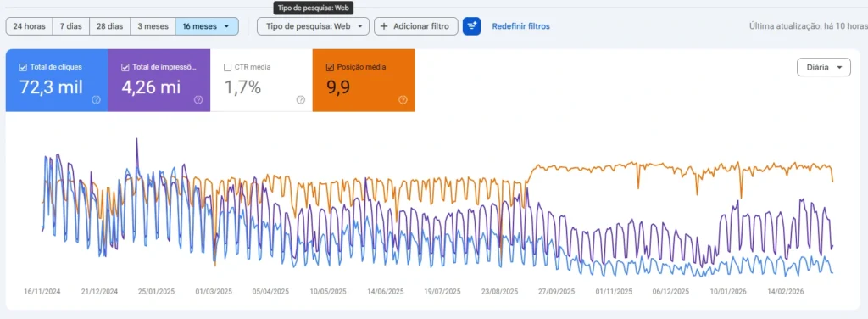This screenshot has width=868, height=319.
Task: Open help icon on Total de cliques card
Action: 97,100
